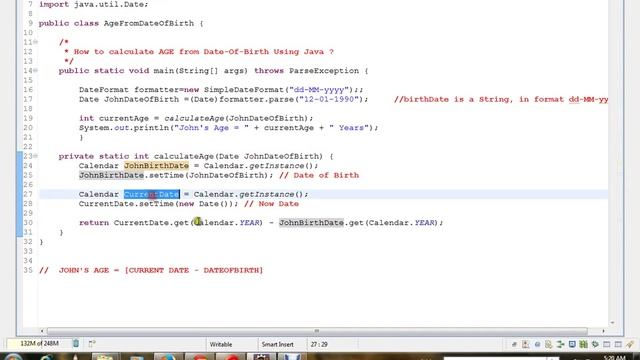Click SimpleDateFormat on line 16
Image resolution: width=640 pixels, height=360 pixels.
(244, 90)
